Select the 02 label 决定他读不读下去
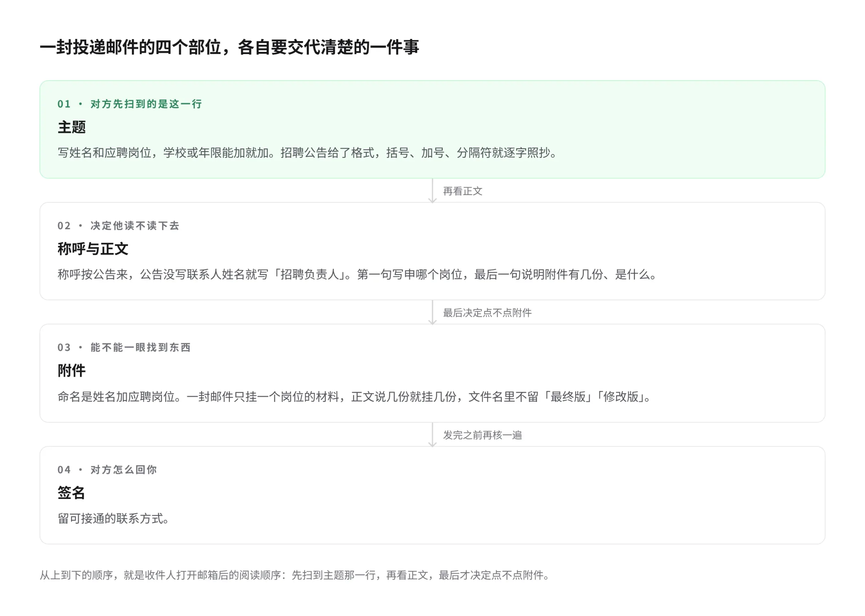 [118, 226]
